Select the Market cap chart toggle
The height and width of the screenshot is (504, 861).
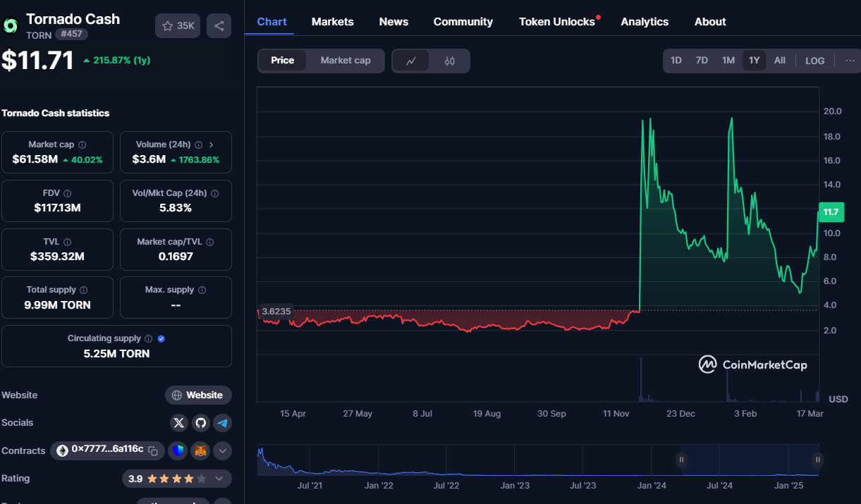(x=346, y=61)
